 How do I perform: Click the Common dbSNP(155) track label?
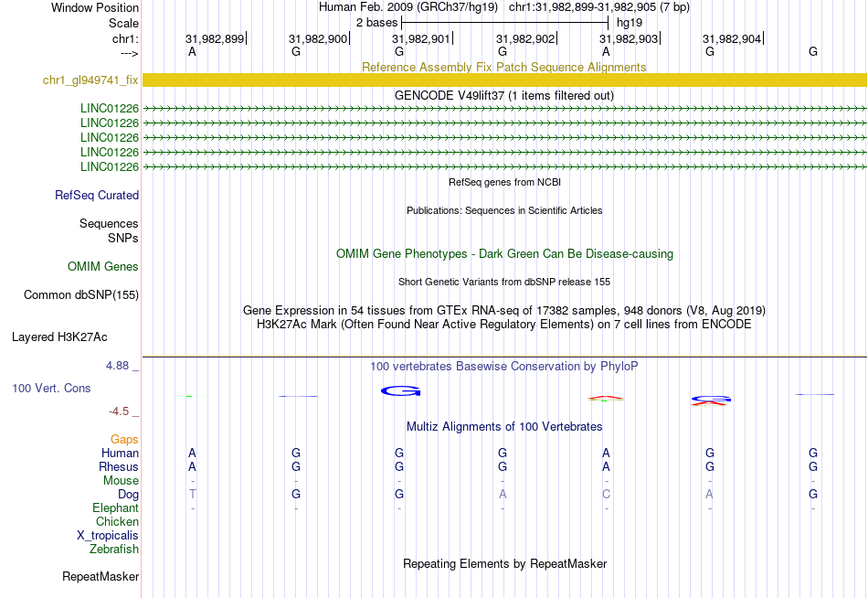coord(80,294)
